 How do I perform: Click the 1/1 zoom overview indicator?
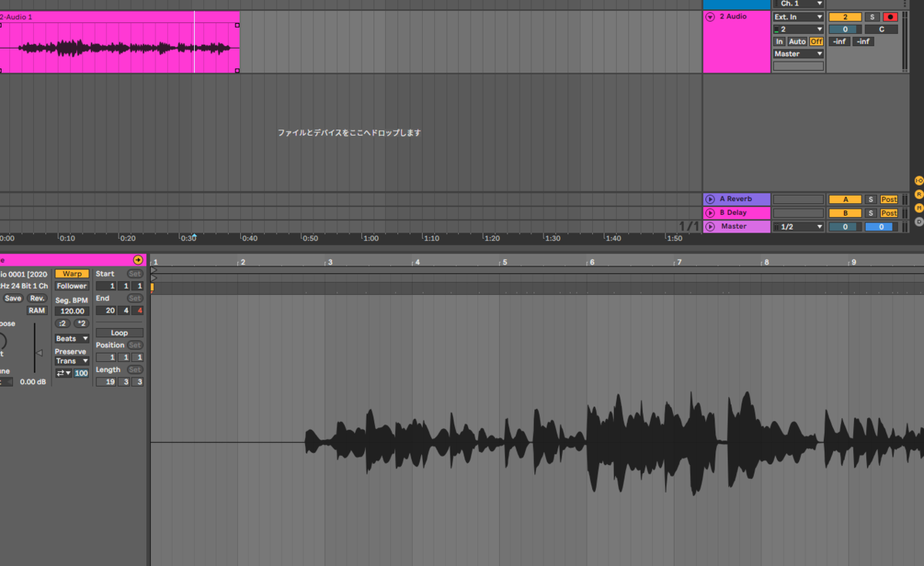688,226
